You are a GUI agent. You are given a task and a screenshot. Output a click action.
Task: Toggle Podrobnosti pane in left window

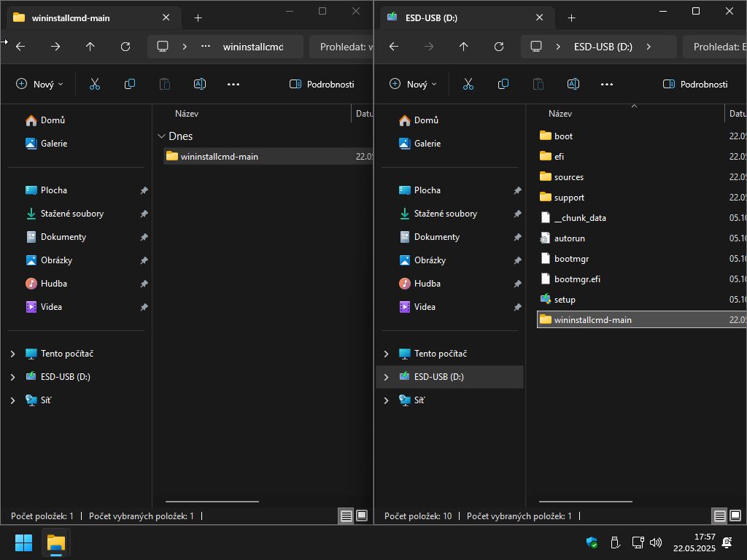pyautogui.click(x=322, y=85)
